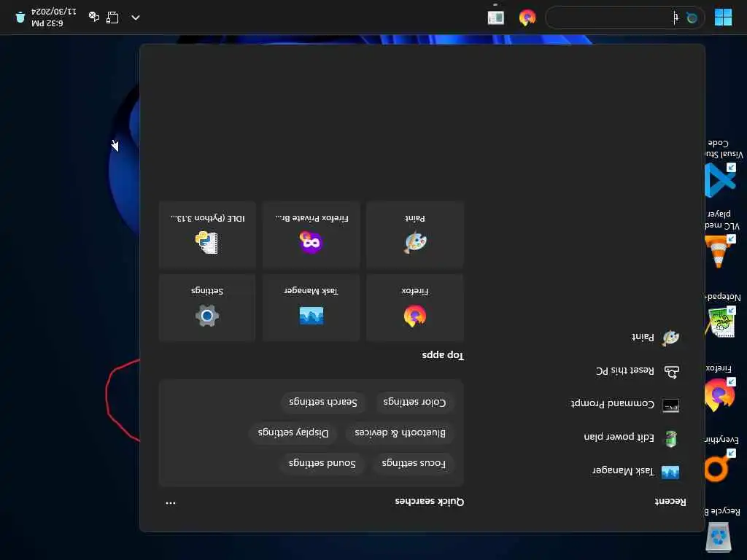747x560 pixels.
Task: Open Bluetooth & devices quick search
Action: pyautogui.click(x=400, y=432)
